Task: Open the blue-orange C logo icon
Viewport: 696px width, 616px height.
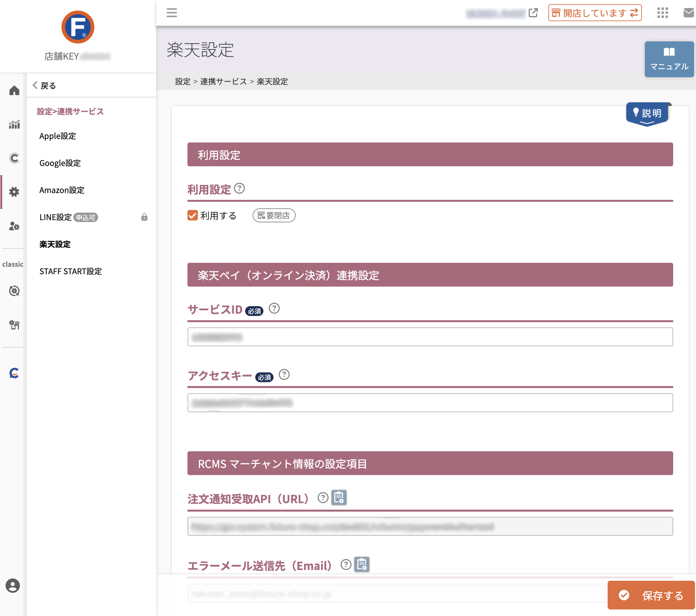Action: click(x=14, y=373)
